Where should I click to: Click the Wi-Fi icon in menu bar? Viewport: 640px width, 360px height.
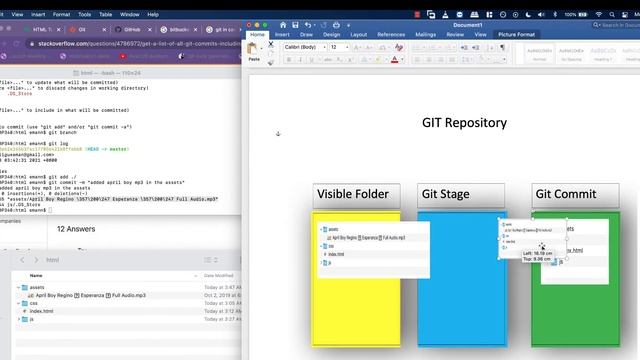click(598, 15)
